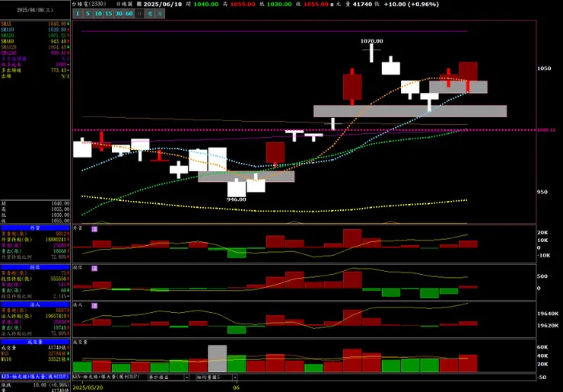This screenshot has height=392, width=563.
Task: Click the 950 label on the price axis
Action: click(x=542, y=193)
